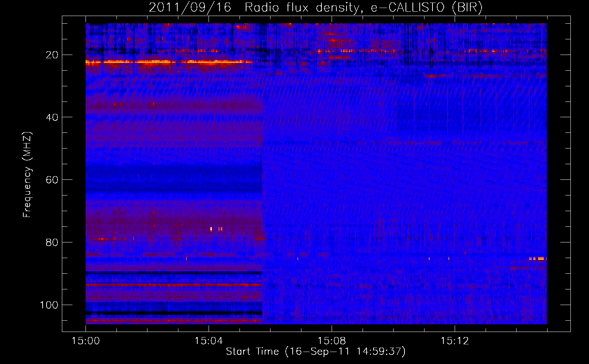589x364 pixels.
Task: Click the "15:04" time tick label
Action: coord(209,341)
